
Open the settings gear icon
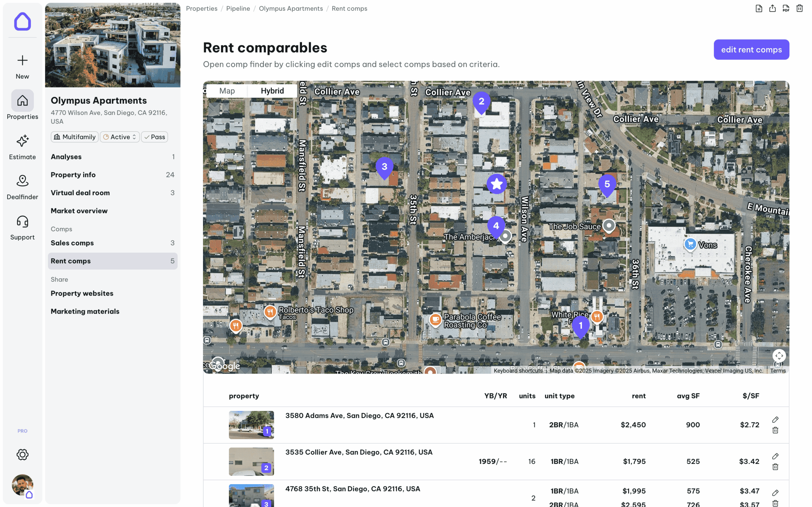[x=22, y=454]
